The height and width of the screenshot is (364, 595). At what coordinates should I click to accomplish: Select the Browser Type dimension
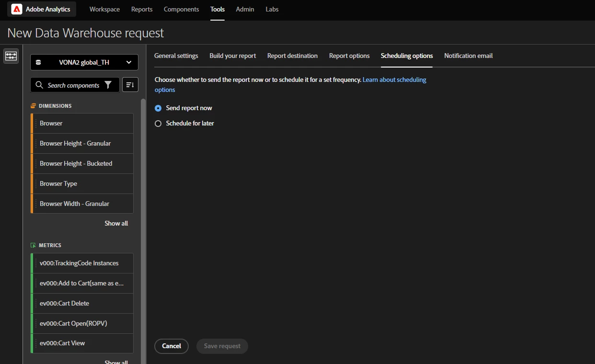(82, 183)
